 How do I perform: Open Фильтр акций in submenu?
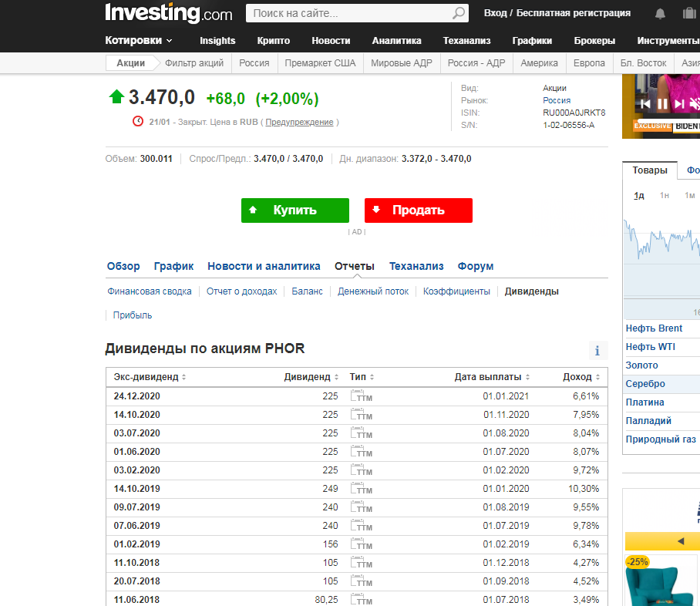(194, 63)
